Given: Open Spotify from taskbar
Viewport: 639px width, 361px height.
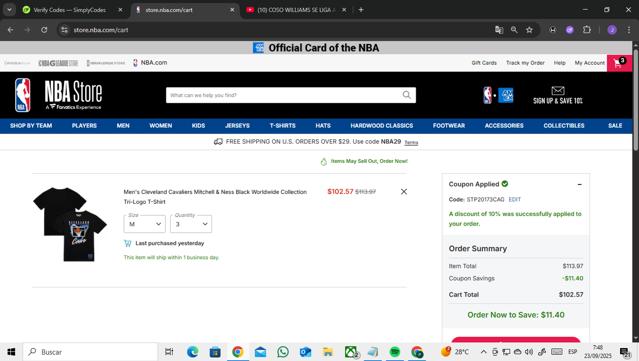Looking at the screenshot, I should (x=395, y=352).
